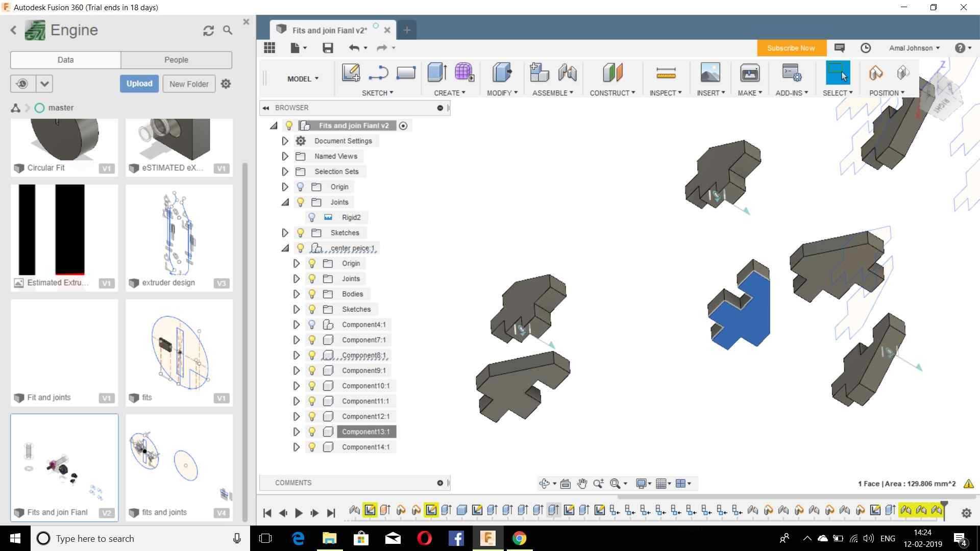
Task: Click the Subscribe Now button
Action: coord(790,48)
